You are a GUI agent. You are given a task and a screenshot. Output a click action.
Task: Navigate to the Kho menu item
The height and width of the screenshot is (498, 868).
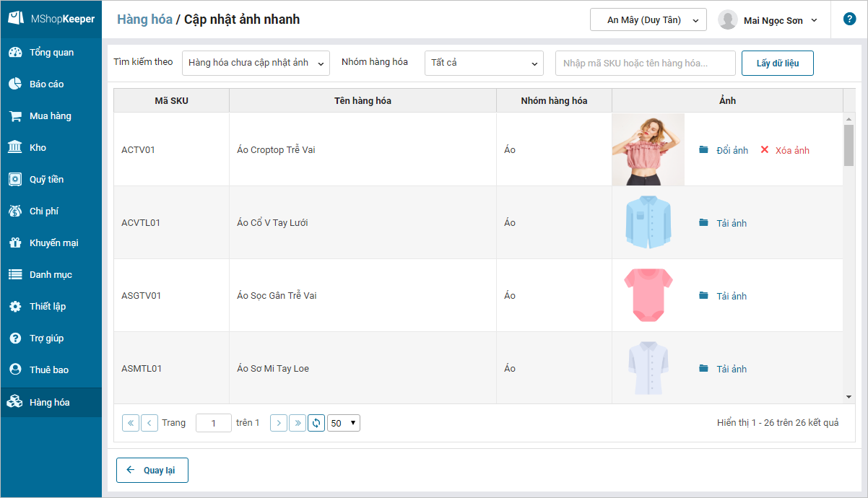pos(38,147)
